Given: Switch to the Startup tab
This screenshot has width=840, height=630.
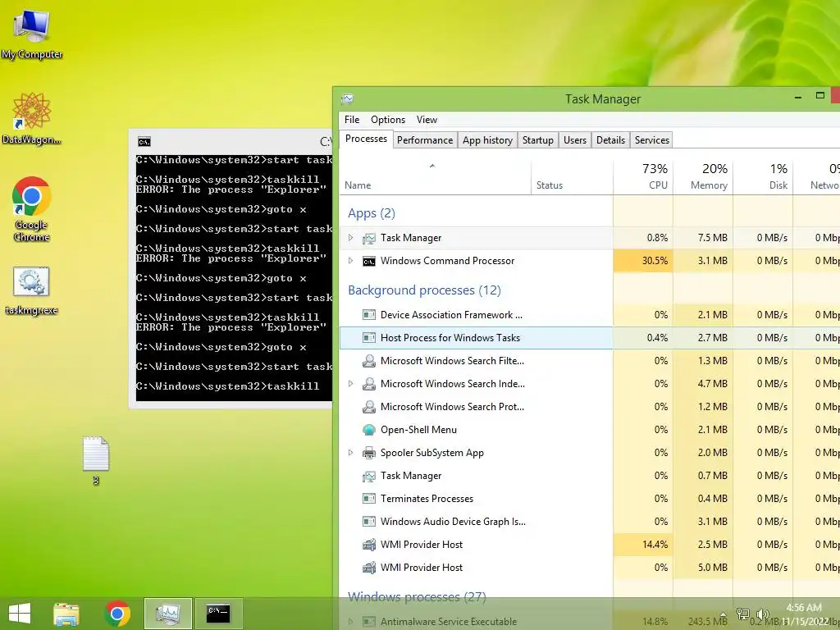Looking at the screenshot, I should [x=538, y=139].
